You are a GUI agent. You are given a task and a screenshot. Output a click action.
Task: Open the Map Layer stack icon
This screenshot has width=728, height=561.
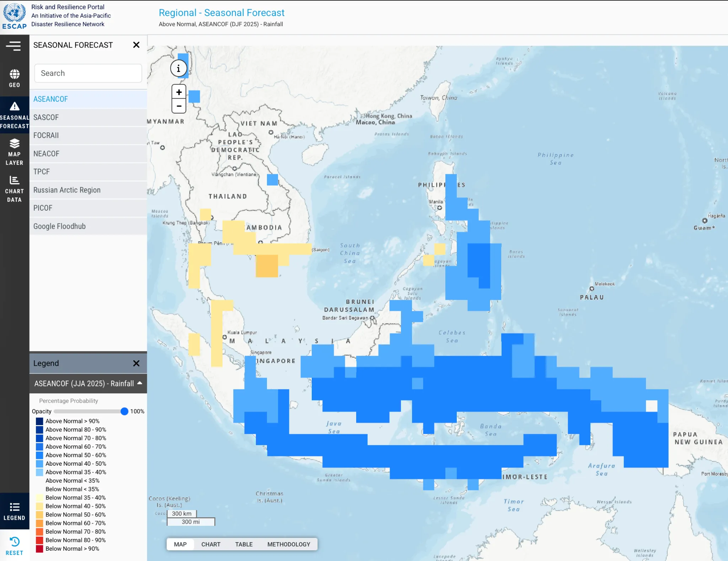15,152
